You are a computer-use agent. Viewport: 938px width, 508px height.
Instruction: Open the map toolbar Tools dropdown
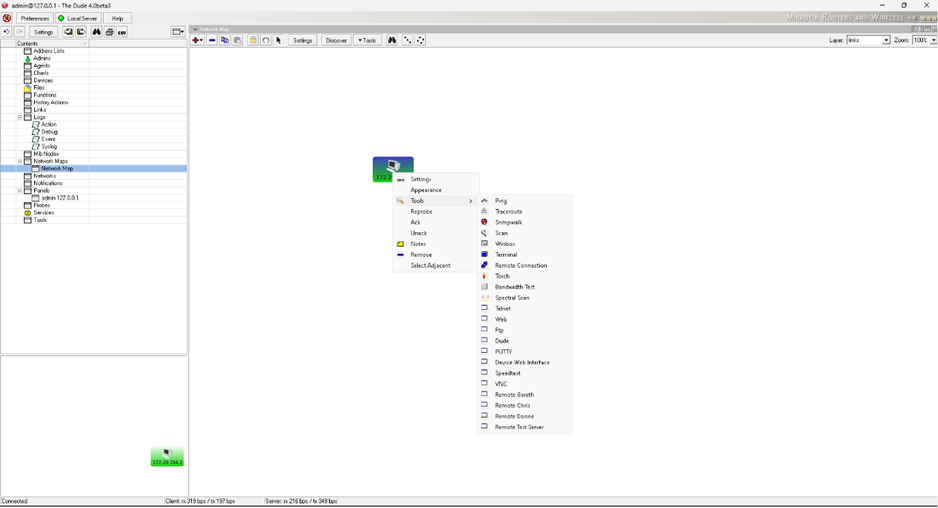pos(367,40)
